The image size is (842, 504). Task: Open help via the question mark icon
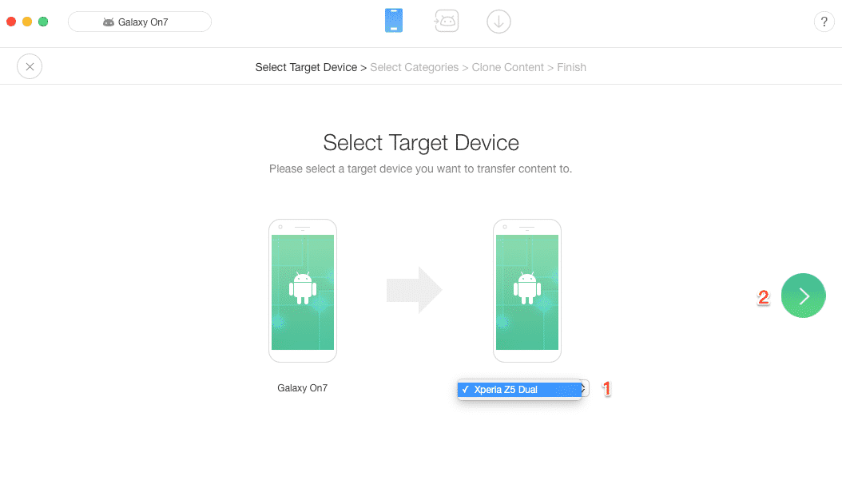pos(824,22)
